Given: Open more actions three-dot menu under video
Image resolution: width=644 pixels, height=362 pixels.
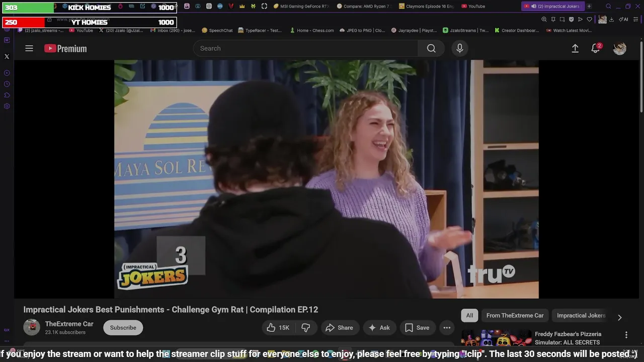Looking at the screenshot, I should [447, 328].
